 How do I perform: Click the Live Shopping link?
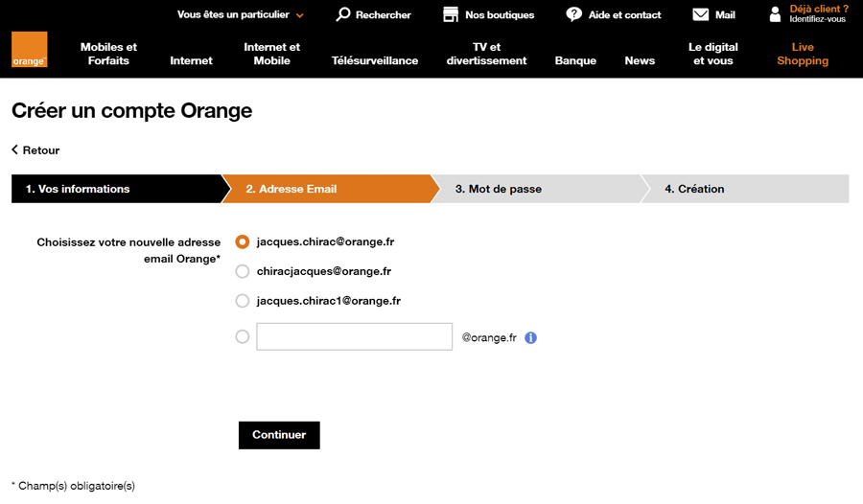(x=803, y=54)
